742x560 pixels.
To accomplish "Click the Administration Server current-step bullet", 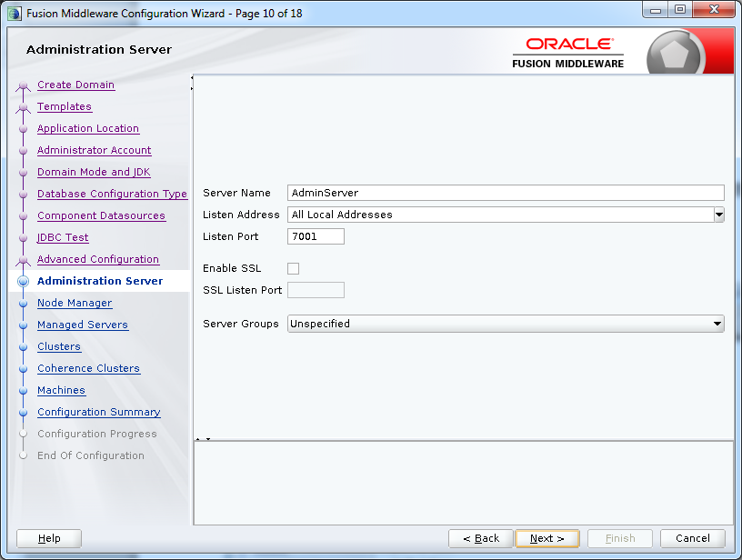I will click(23, 282).
